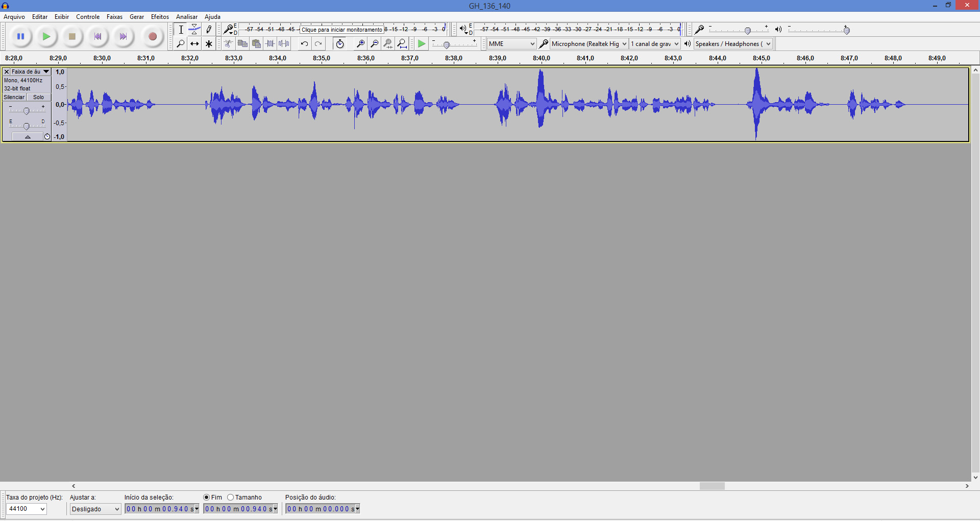
Task: Skip to the start of track
Action: 97,36
